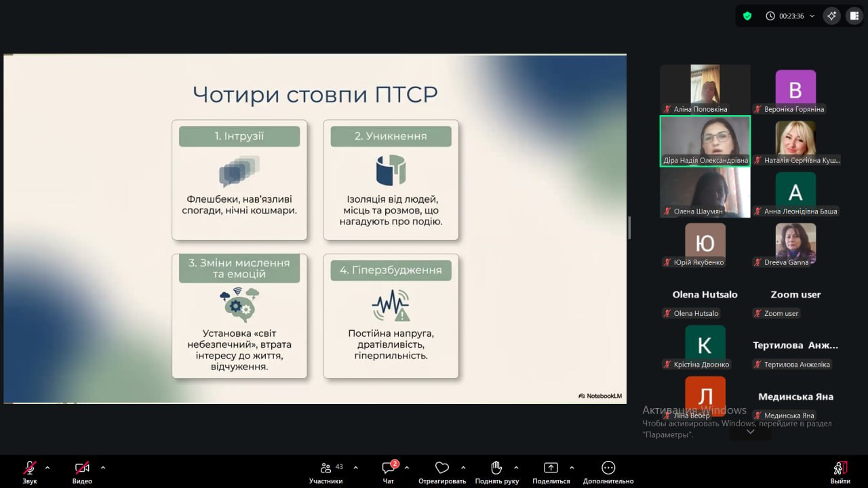Expand video options arrow next to Видео
This screenshot has width=868, height=488.
(103, 468)
